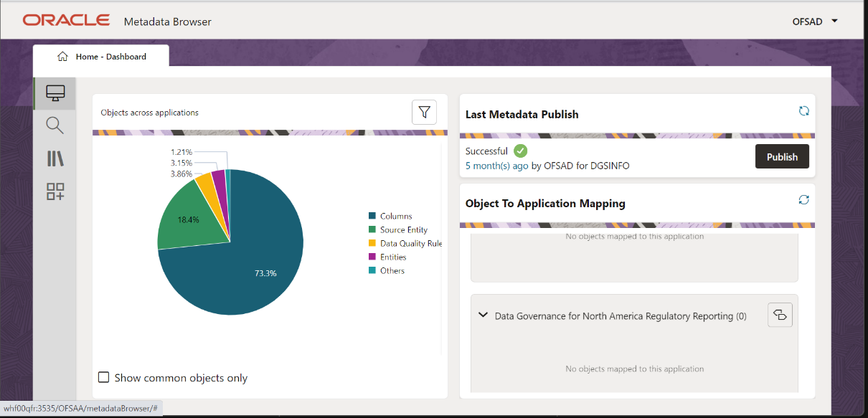
Task: Open the Search magnifier icon in sidebar
Action: point(55,126)
